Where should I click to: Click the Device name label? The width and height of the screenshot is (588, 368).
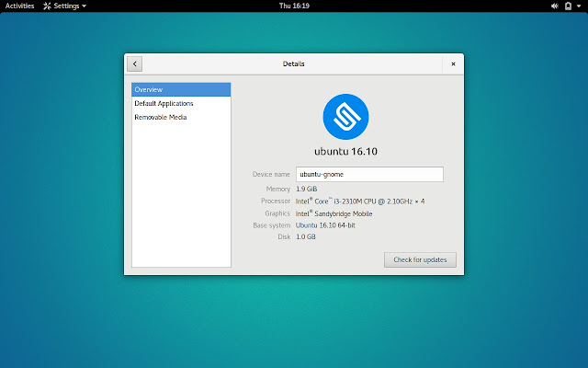pos(271,174)
